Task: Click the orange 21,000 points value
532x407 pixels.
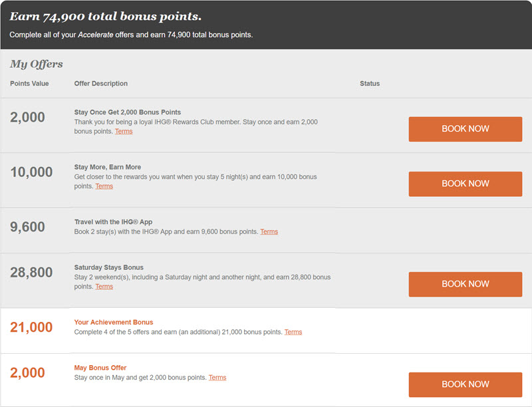Action: (31, 327)
